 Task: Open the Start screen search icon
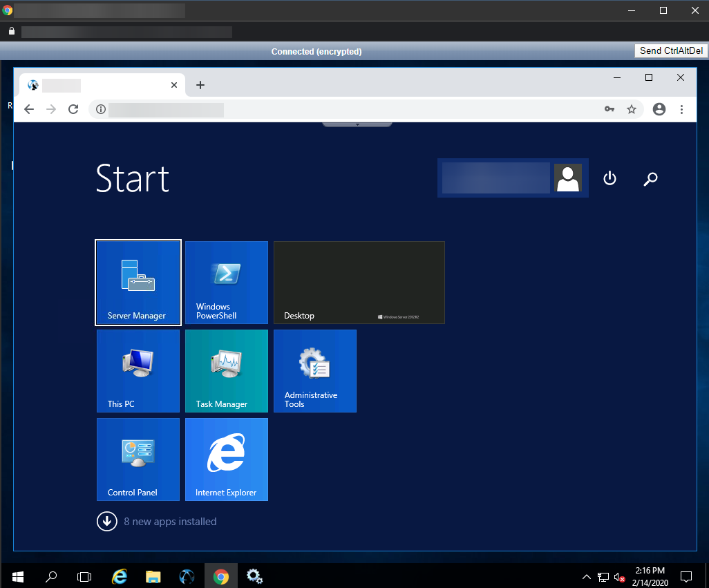[x=650, y=179]
